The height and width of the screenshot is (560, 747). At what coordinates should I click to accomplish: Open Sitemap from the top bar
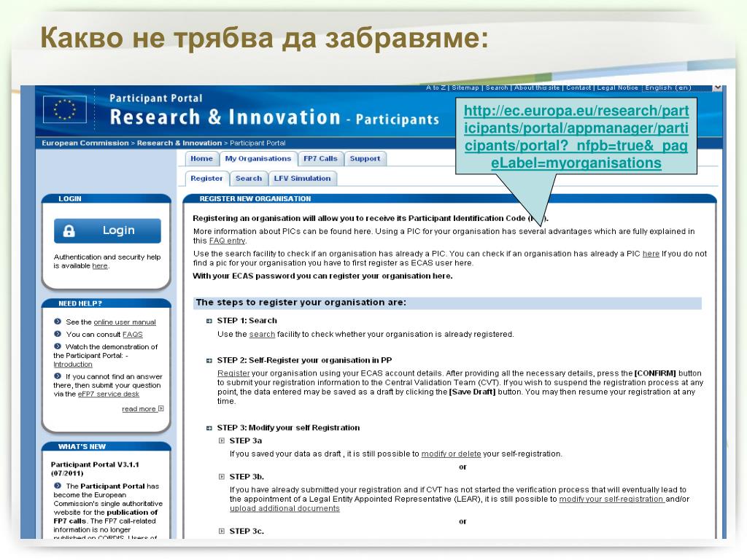point(465,87)
